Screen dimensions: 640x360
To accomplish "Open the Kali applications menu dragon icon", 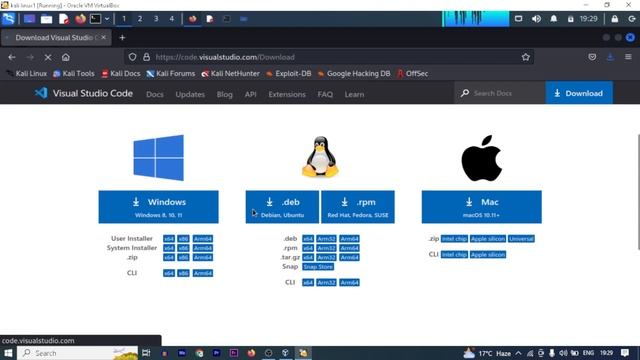I will [x=9, y=19].
